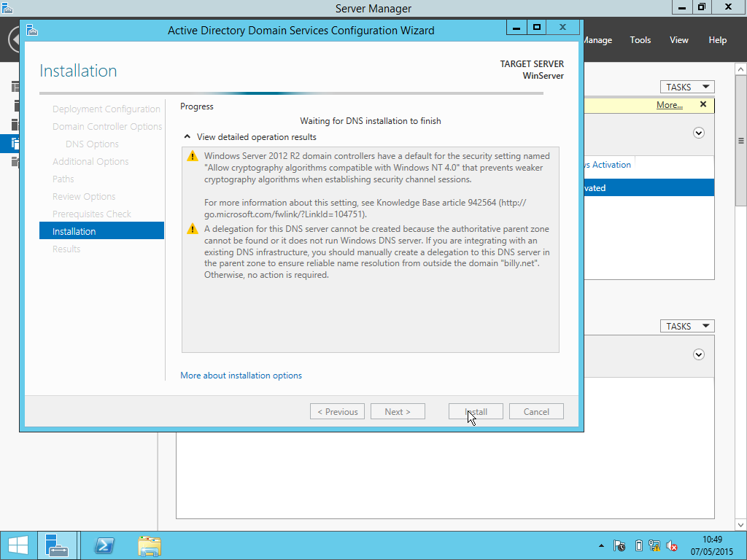Select Results step
This screenshot has height=560, width=747.
(x=66, y=249)
